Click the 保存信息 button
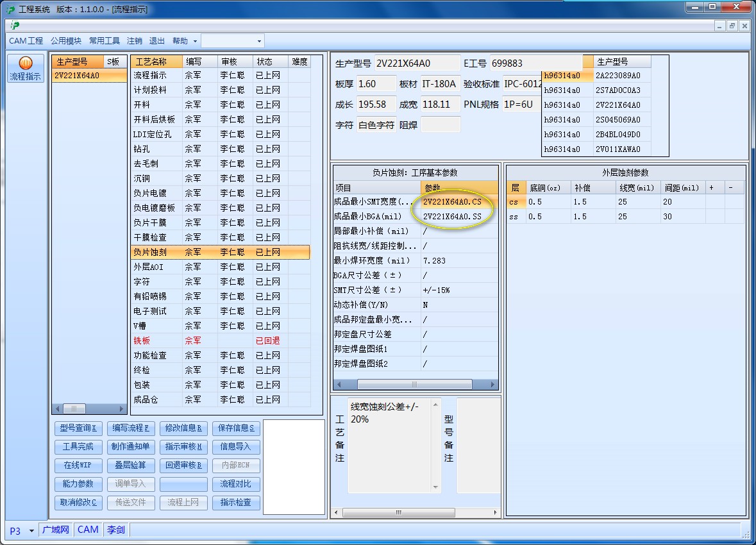Screen dimensions: 756x545 click(236, 428)
